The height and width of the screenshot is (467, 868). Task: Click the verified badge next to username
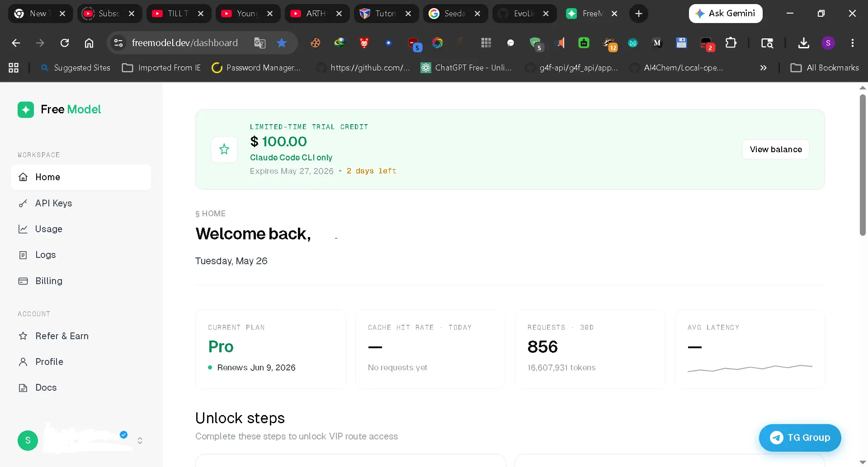(x=123, y=434)
